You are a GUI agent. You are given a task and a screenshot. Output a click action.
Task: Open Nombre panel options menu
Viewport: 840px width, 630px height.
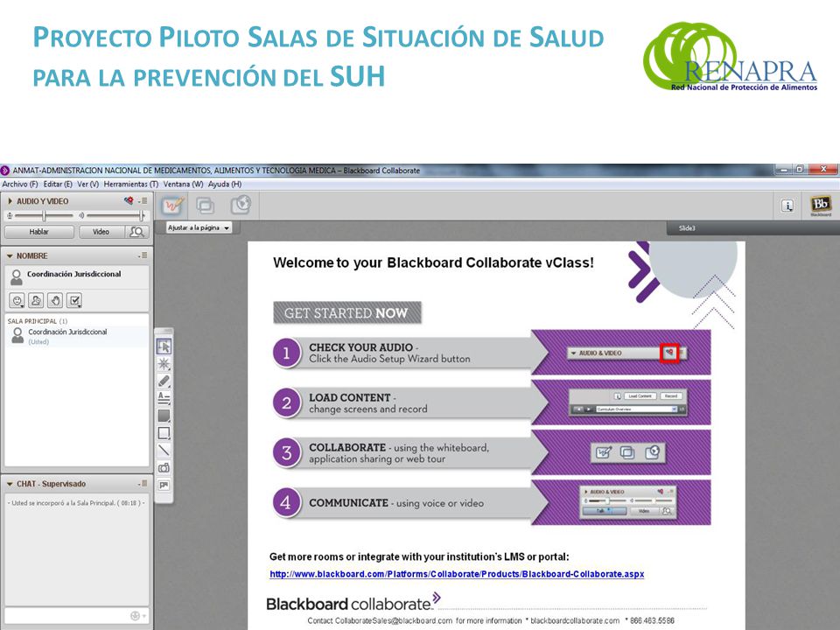tap(143, 256)
